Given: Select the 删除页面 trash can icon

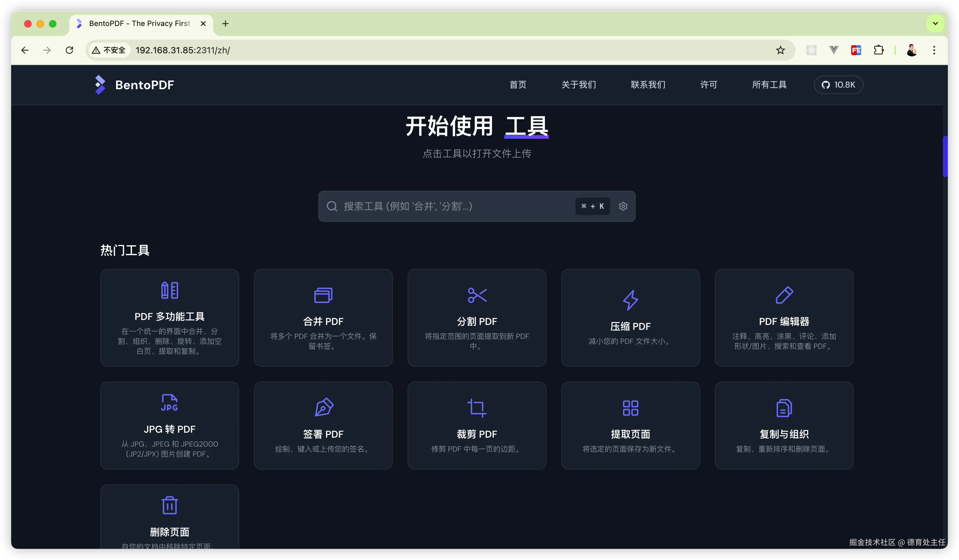Looking at the screenshot, I should point(169,505).
